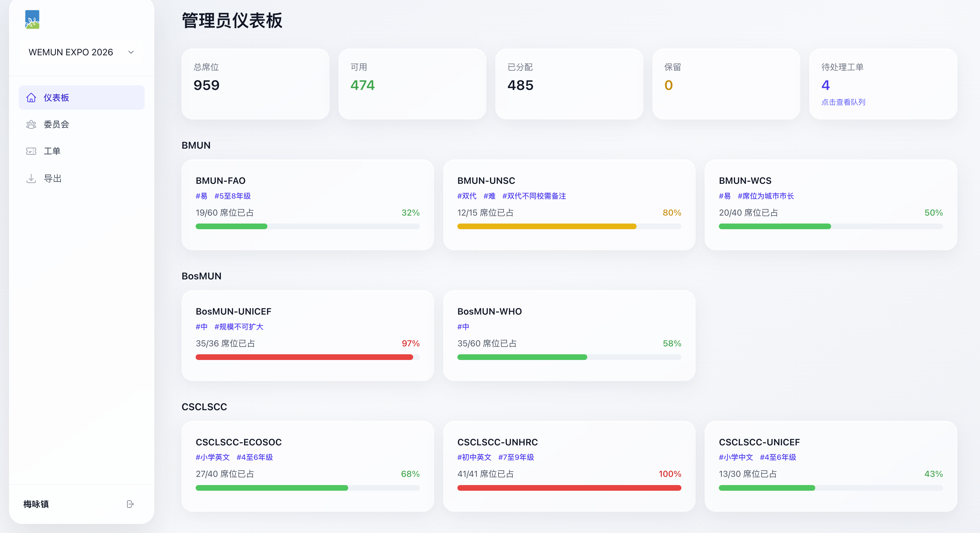The width and height of the screenshot is (980, 533).
Task: Open the 仪表板 menu item
Action: [x=81, y=98]
